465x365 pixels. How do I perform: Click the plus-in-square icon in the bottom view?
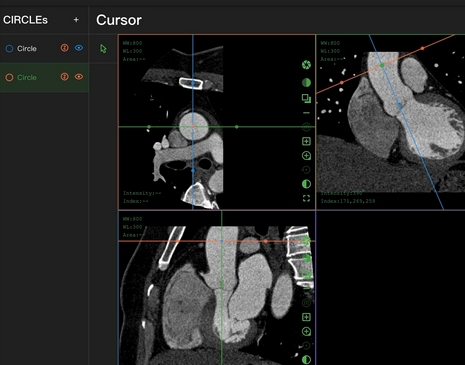click(306, 317)
